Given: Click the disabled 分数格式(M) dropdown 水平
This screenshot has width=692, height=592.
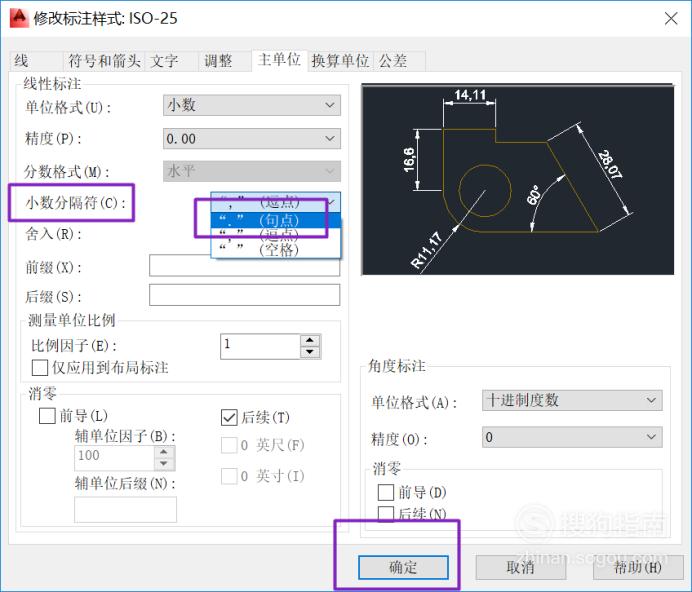Looking at the screenshot, I should point(252,171).
